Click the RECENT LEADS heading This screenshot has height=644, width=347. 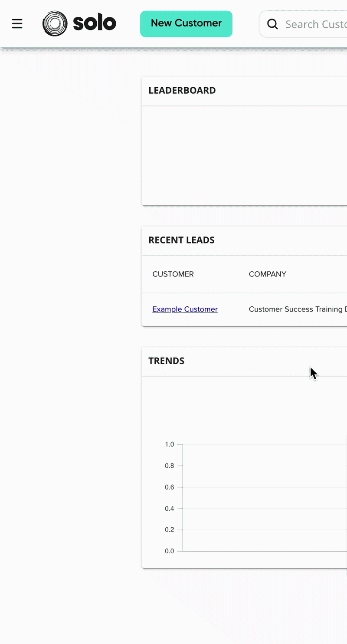tap(181, 240)
